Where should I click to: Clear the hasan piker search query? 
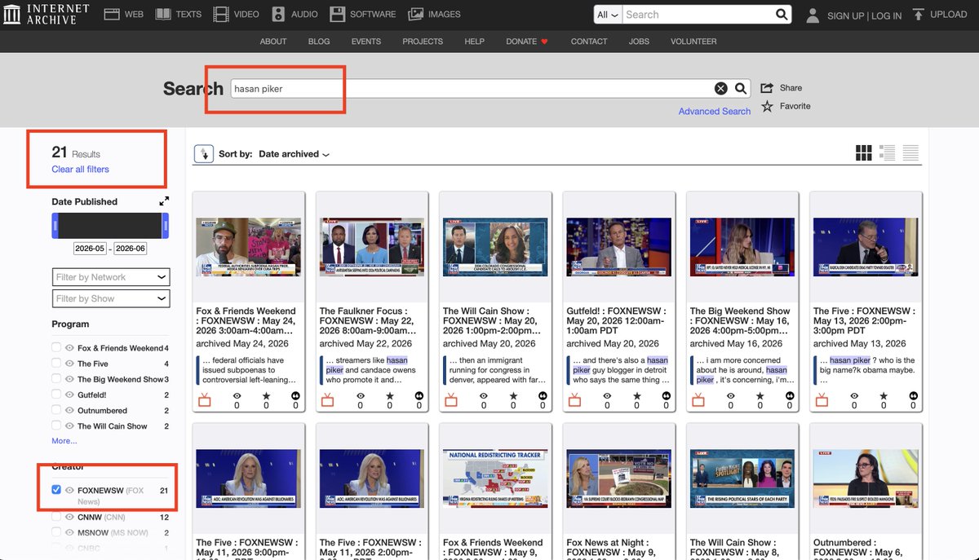pyautogui.click(x=721, y=89)
